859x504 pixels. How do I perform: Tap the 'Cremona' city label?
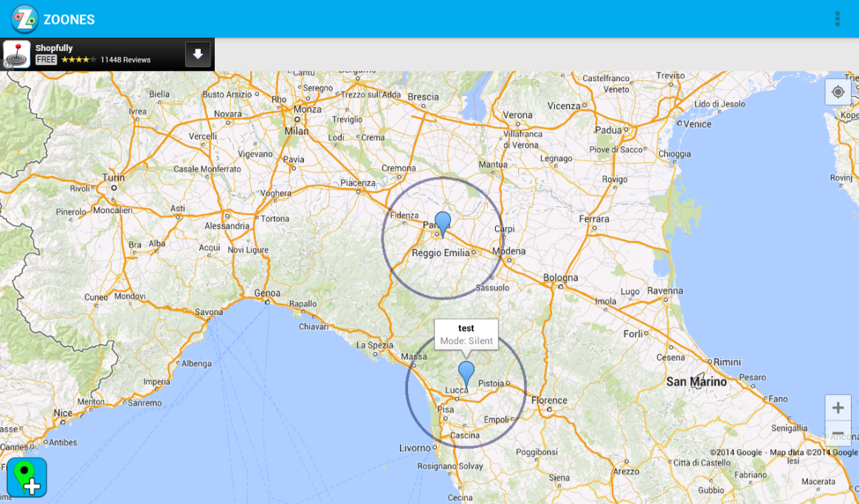point(399,168)
